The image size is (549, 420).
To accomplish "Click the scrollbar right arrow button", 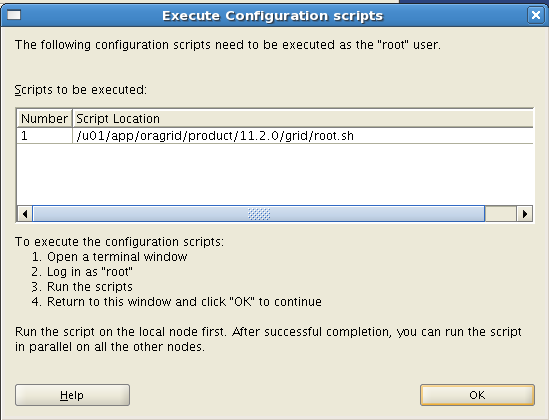I will (x=524, y=214).
